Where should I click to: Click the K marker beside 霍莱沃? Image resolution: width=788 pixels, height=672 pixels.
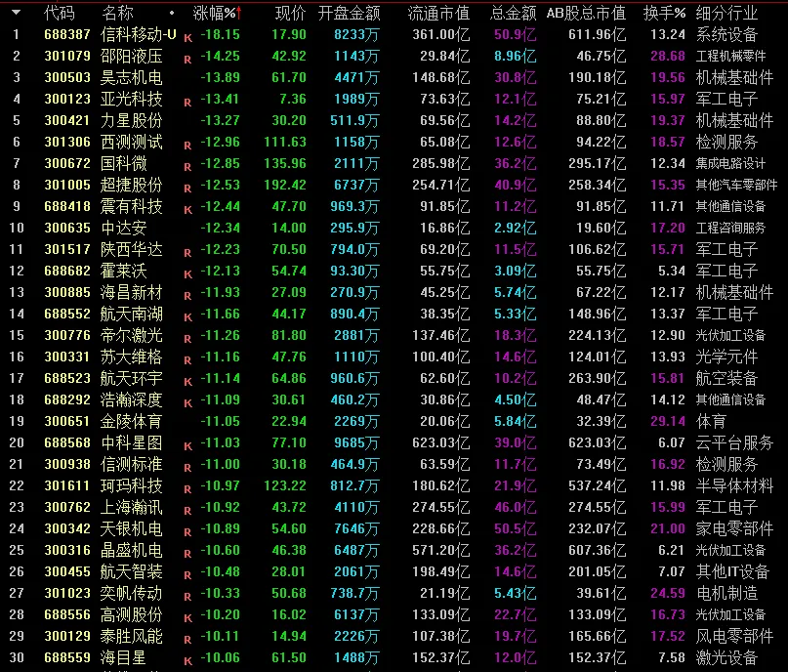pyautogui.click(x=187, y=274)
